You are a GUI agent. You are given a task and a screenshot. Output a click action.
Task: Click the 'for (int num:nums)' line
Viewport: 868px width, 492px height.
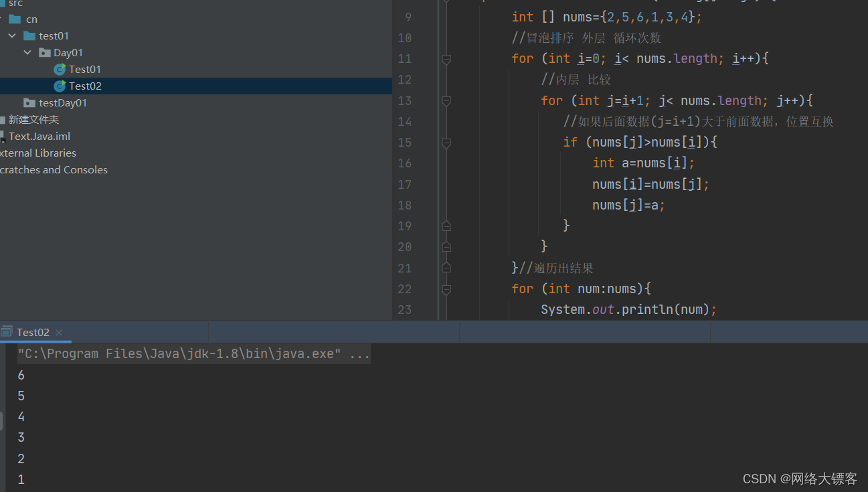point(582,289)
